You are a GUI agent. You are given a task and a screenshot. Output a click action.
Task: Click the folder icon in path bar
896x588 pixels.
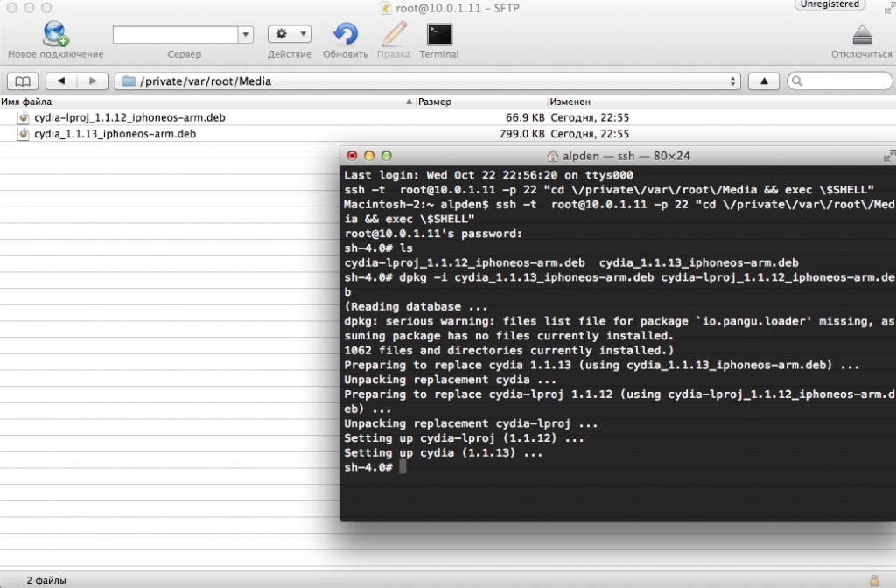(x=129, y=81)
